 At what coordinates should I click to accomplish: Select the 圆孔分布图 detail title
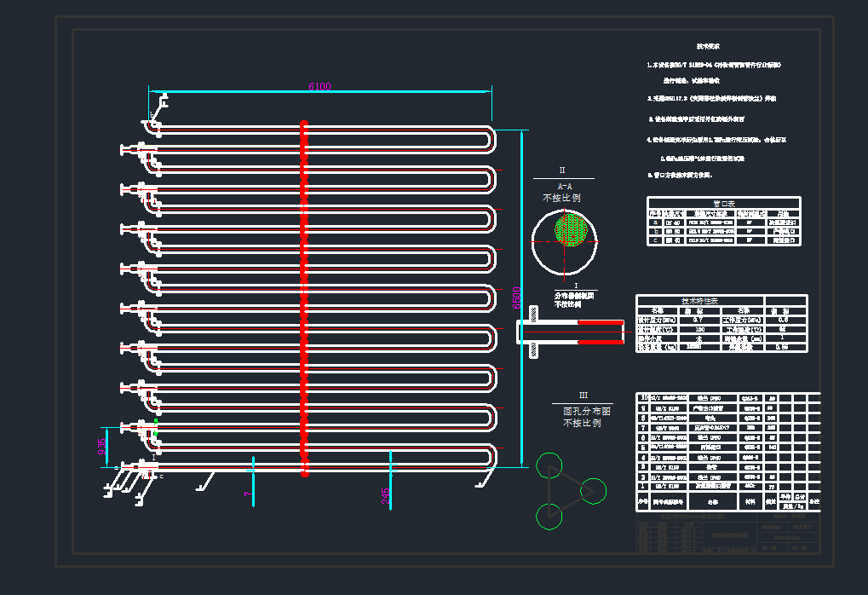[583, 411]
